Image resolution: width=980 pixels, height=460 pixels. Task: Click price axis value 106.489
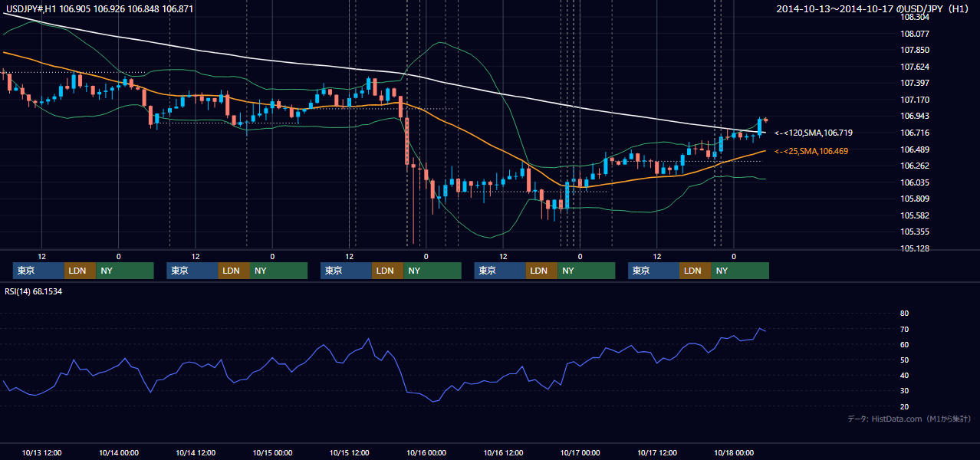(915, 149)
